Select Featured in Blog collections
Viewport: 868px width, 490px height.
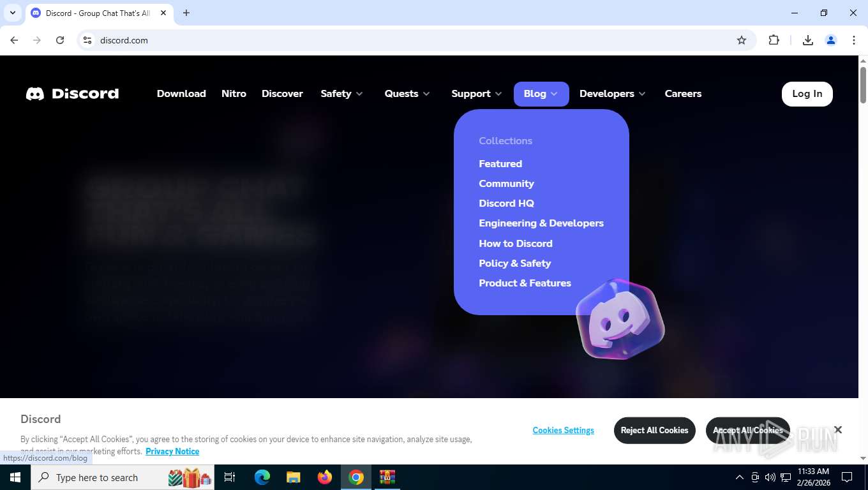coord(500,164)
